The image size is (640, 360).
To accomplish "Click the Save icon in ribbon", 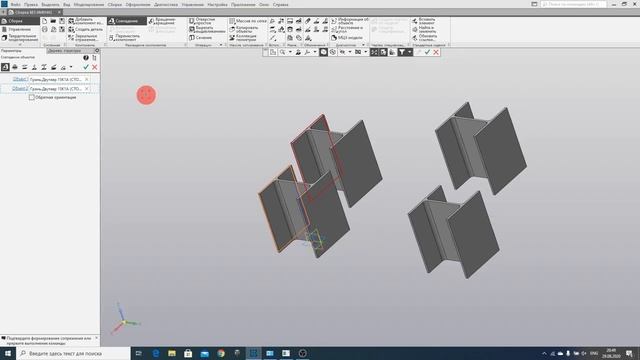I will [62, 21].
